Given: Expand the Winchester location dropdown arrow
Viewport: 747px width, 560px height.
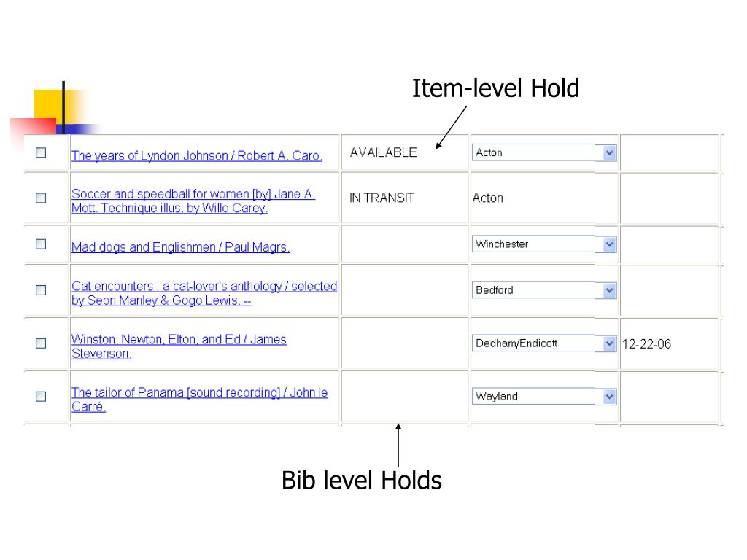Looking at the screenshot, I should 609,244.
